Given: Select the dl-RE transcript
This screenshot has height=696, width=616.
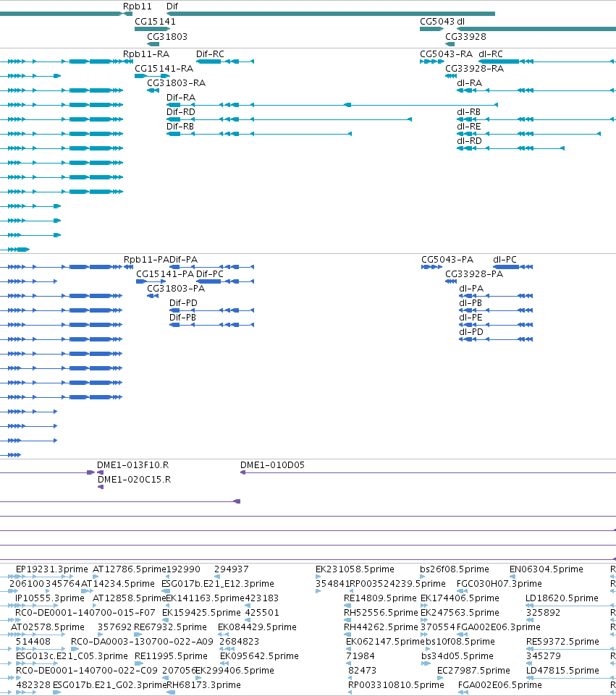Looking at the screenshot, I should pos(529,134).
